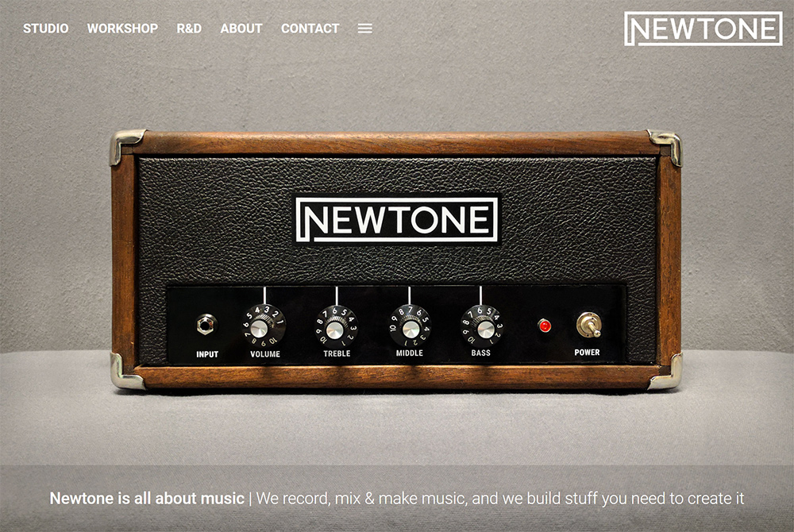
Task: Click the input jack on amp
Action: click(206, 325)
